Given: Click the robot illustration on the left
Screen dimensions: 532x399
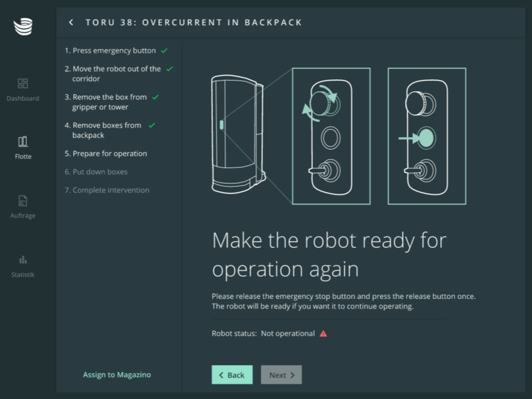Looking at the screenshot, I should tap(238, 135).
